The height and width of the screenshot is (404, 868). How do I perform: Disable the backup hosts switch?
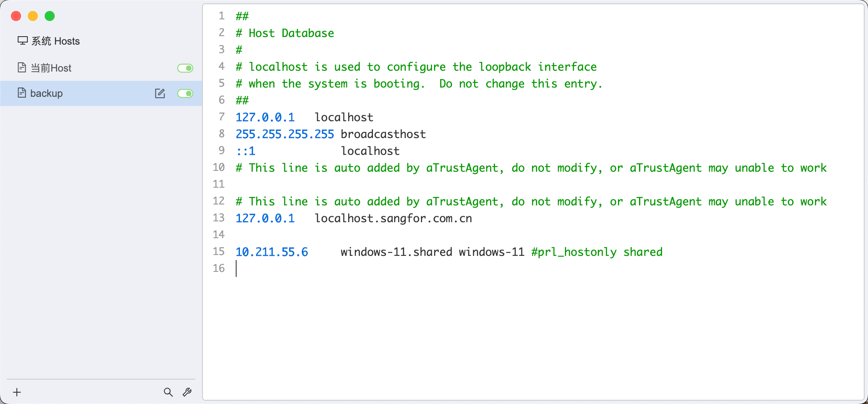[x=185, y=93]
